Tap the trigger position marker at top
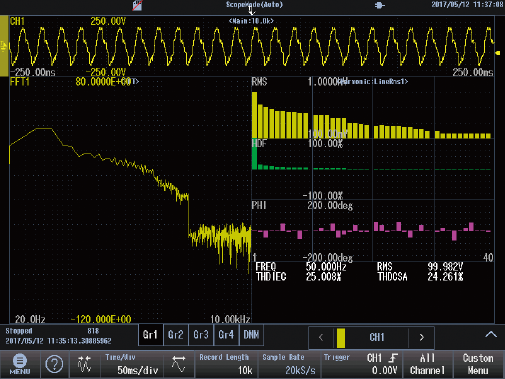The width and height of the screenshot is (505, 379). coord(252,11)
